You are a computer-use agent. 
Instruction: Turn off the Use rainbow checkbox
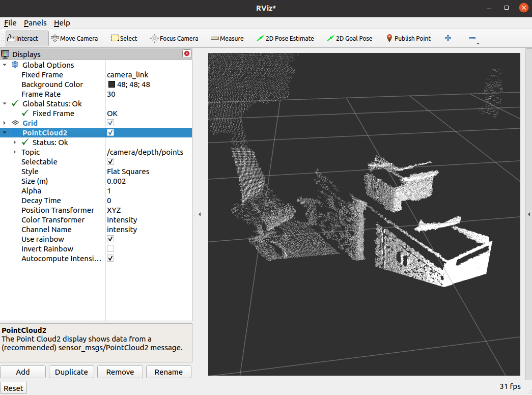(110, 239)
